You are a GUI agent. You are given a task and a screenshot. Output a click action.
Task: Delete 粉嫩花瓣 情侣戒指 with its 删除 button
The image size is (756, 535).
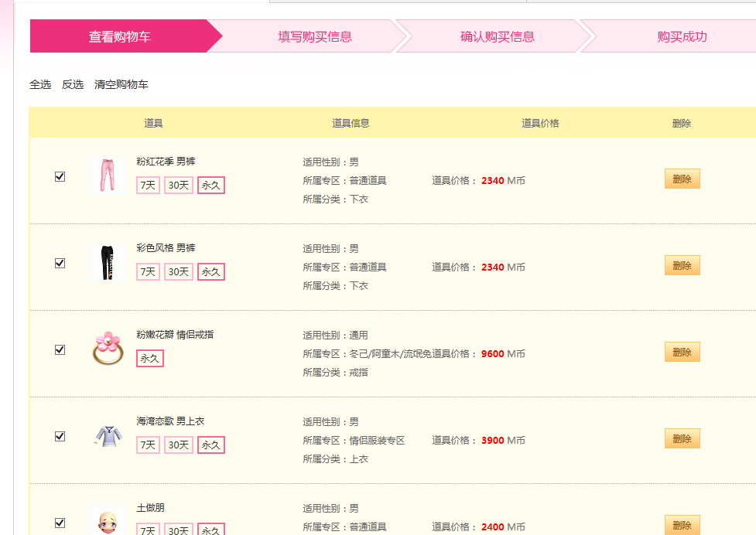click(682, 352)
